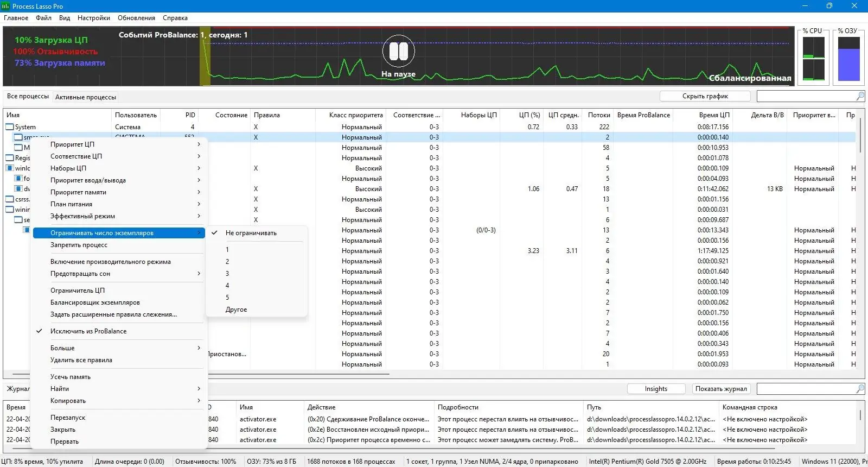Screen dimensions: 868x467
Task: Switch to the Активные процессы tab
Action: [86, 97]
